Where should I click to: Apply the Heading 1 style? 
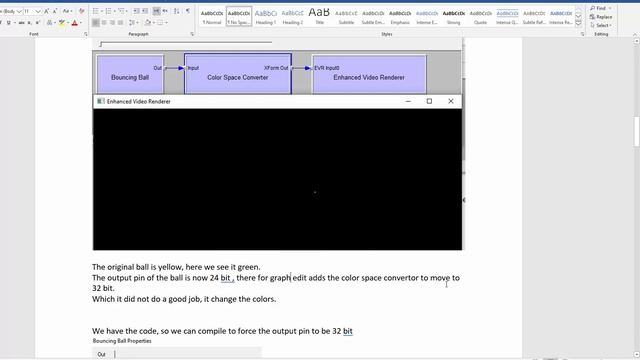[266, 17]
